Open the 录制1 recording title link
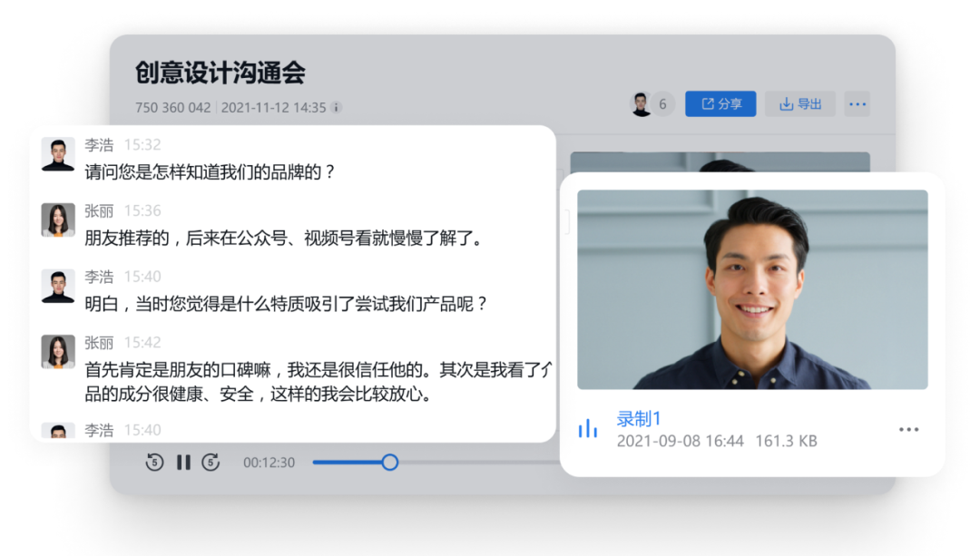 639,418
